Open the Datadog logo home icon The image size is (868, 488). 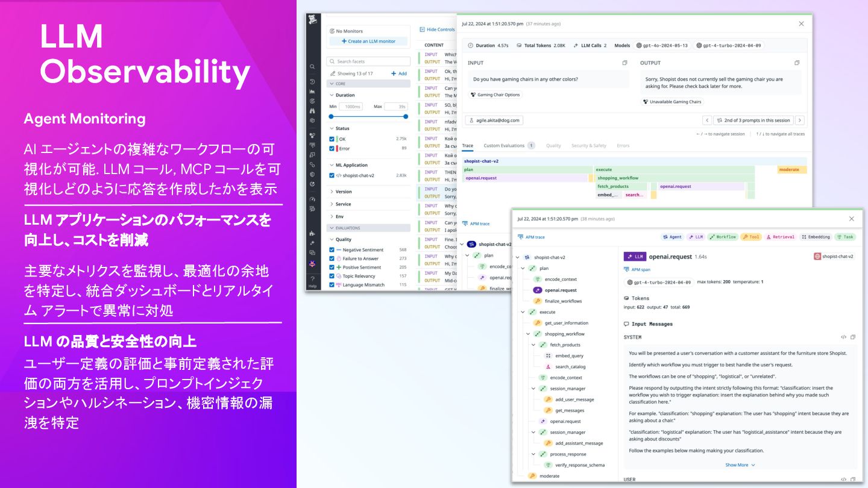point(312,20)
